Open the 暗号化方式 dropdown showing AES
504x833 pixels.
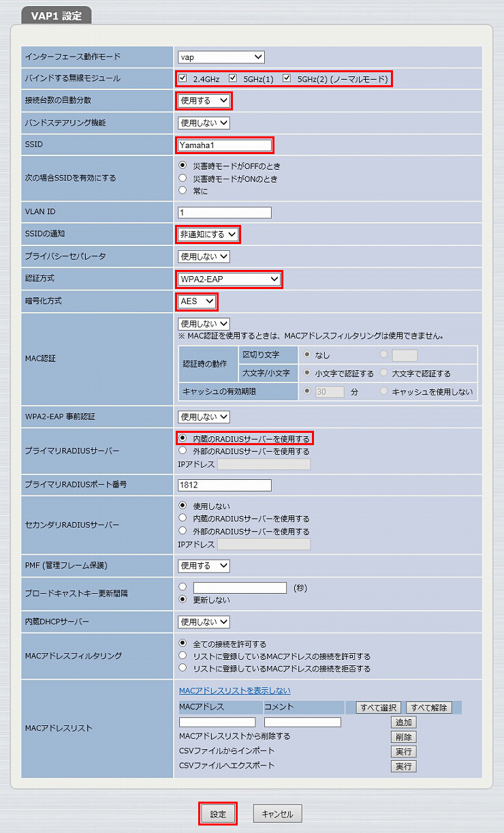coord(197,301)
